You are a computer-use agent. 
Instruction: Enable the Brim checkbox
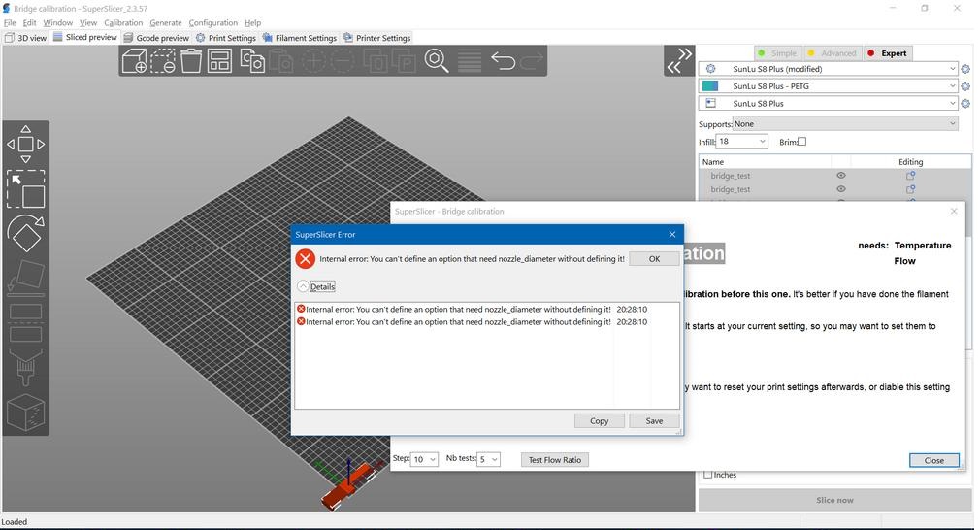tap(802, 142)
